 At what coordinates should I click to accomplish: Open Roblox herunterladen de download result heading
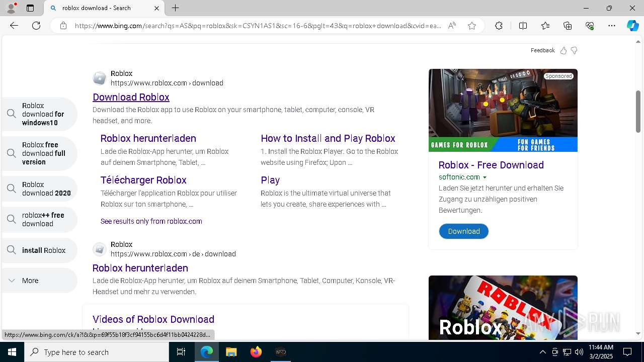(x=140, y=268)
